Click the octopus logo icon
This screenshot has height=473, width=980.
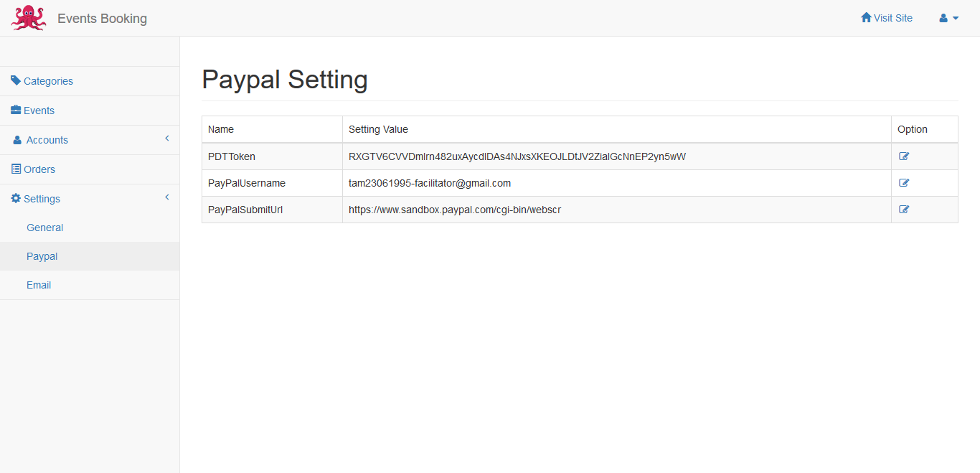coord(29,18)
